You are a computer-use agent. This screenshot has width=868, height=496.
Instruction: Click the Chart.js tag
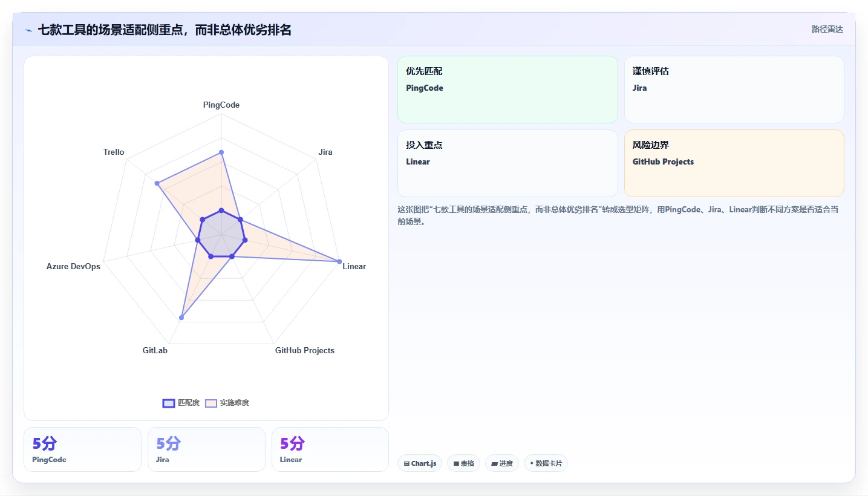click(x=420, y=463)
